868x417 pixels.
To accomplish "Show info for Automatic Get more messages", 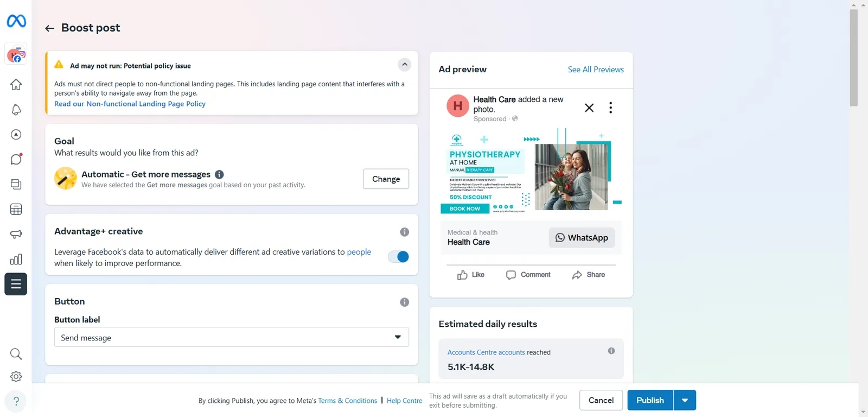I will (219, 174).
